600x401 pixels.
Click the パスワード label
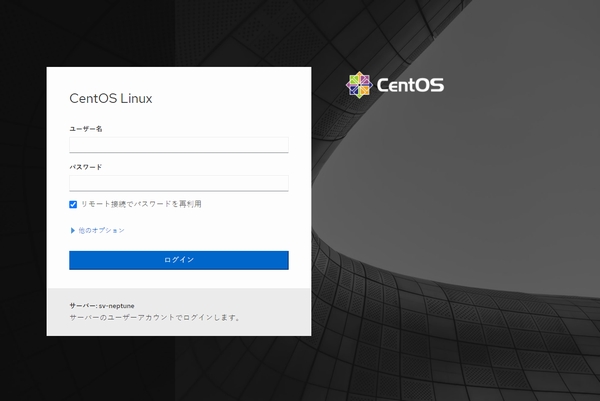tap(86, 167)
